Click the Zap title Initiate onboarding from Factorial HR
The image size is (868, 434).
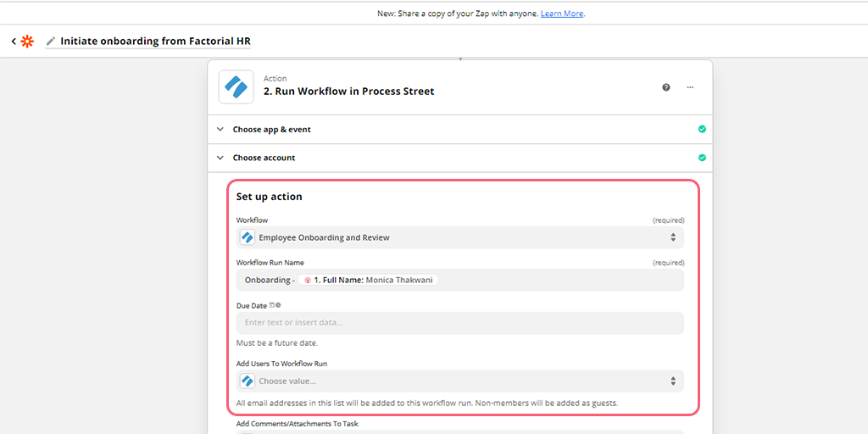click(x=156, y=41)
